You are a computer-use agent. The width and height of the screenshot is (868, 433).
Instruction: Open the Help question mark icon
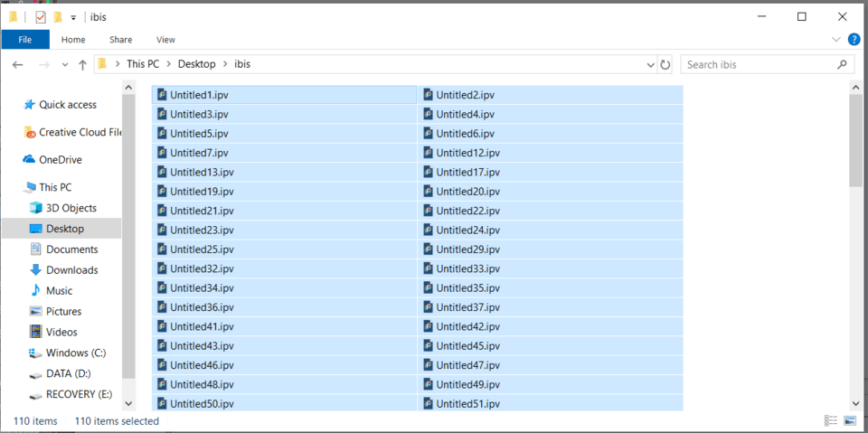coord(854,40)
